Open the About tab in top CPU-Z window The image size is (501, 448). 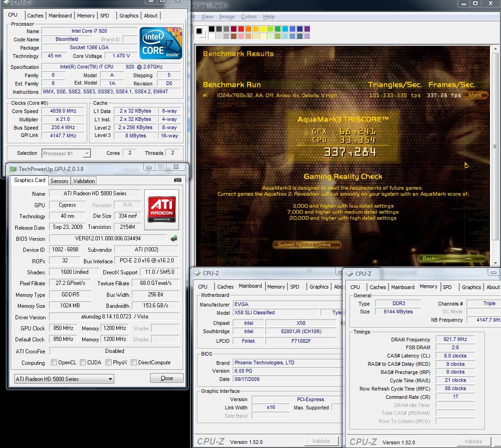point(151,16)
